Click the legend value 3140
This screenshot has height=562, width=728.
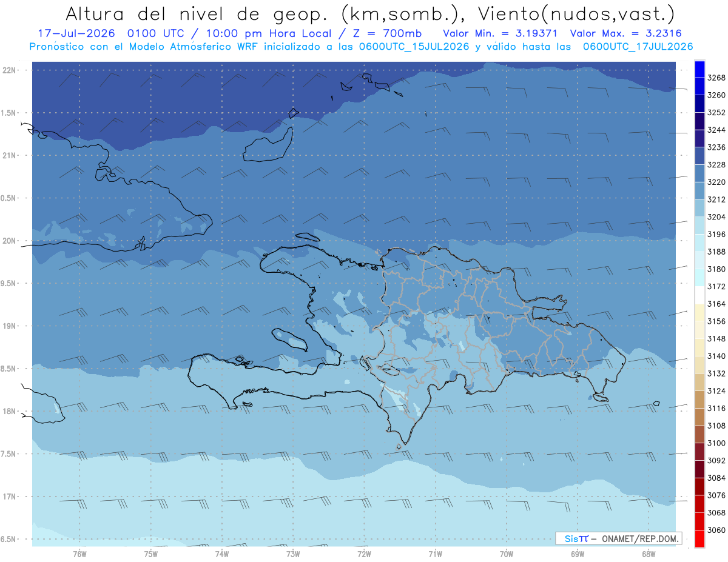coord(716,356)
